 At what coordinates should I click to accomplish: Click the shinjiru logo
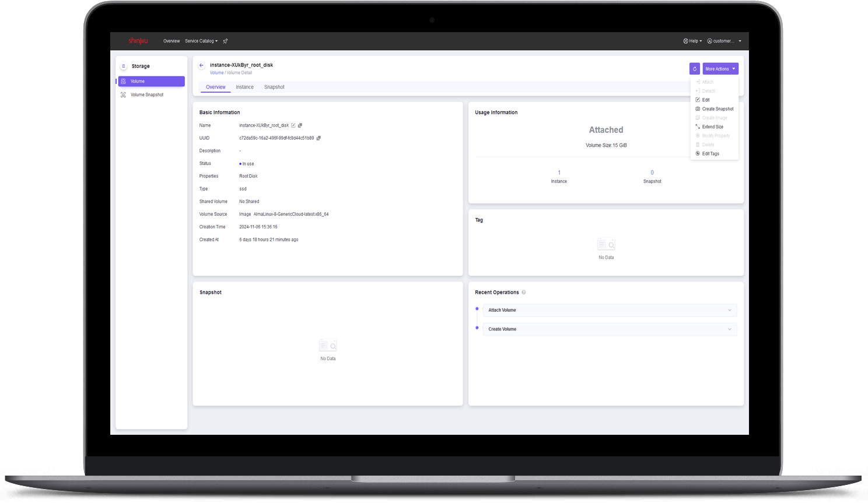click(x=138, y=41)
